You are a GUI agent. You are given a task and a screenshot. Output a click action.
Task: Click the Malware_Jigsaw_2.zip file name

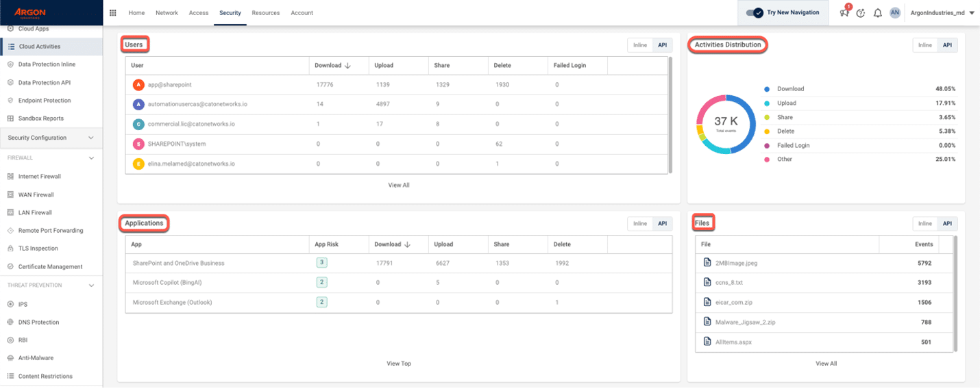[745, 322]
